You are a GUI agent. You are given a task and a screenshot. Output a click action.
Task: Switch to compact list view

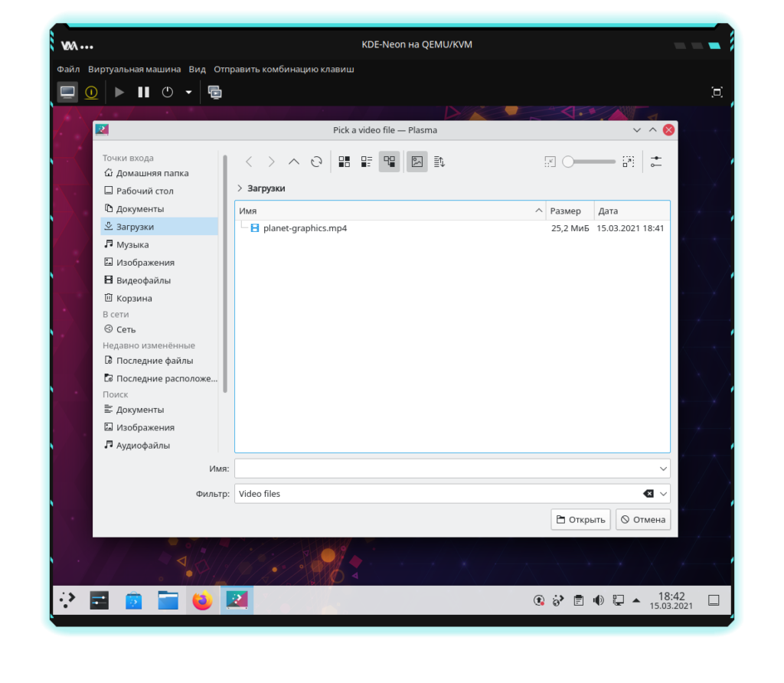tap(367, 162)
